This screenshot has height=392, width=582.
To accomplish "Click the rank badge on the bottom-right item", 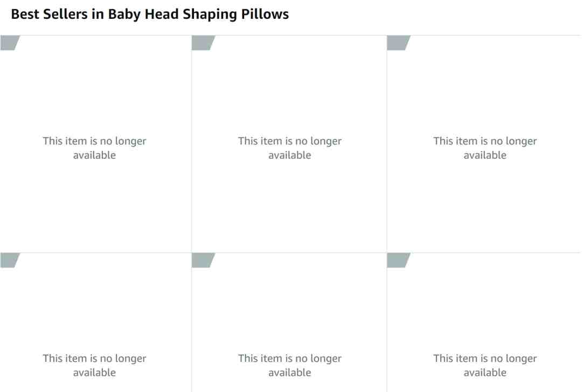I will 398,260.
